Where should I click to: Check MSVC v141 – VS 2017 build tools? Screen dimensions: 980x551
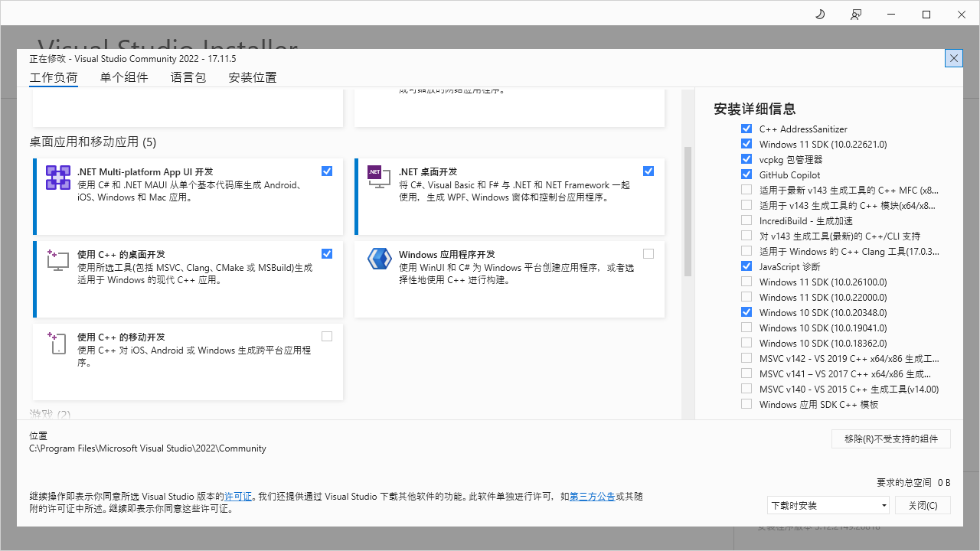point(746,373)
